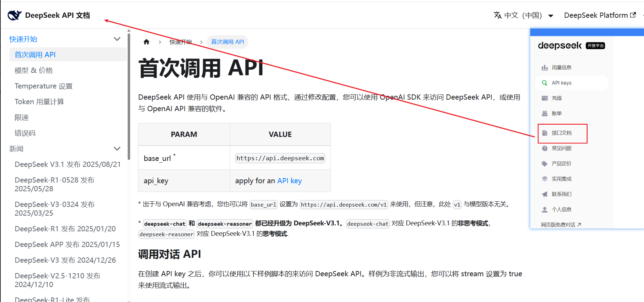Screen dimensions: 644x302
Task: Click the VALUE column header
Action: click(x=280, y=134)
